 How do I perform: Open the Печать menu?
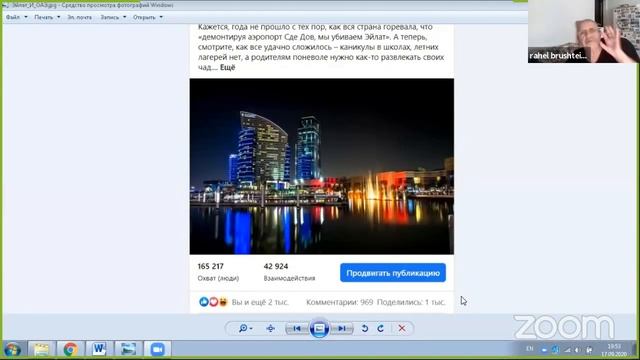pyautogui.click(x=47, y=17)
